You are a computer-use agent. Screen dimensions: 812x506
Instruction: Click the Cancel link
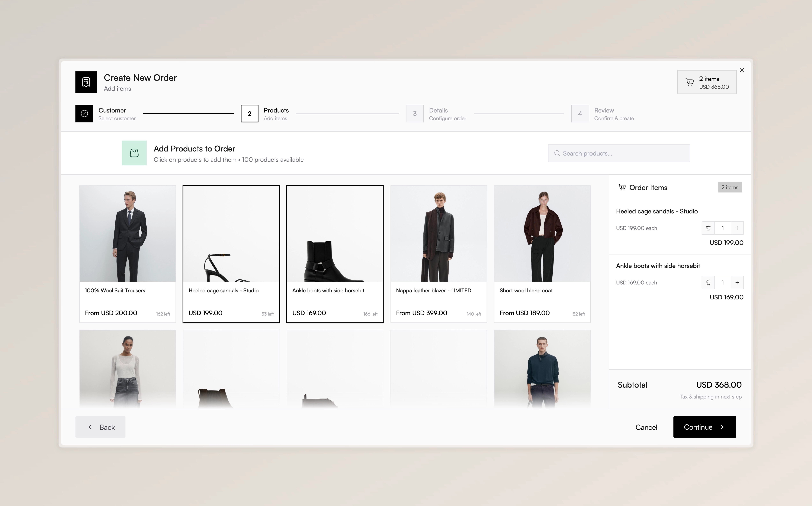click(646, 427)
